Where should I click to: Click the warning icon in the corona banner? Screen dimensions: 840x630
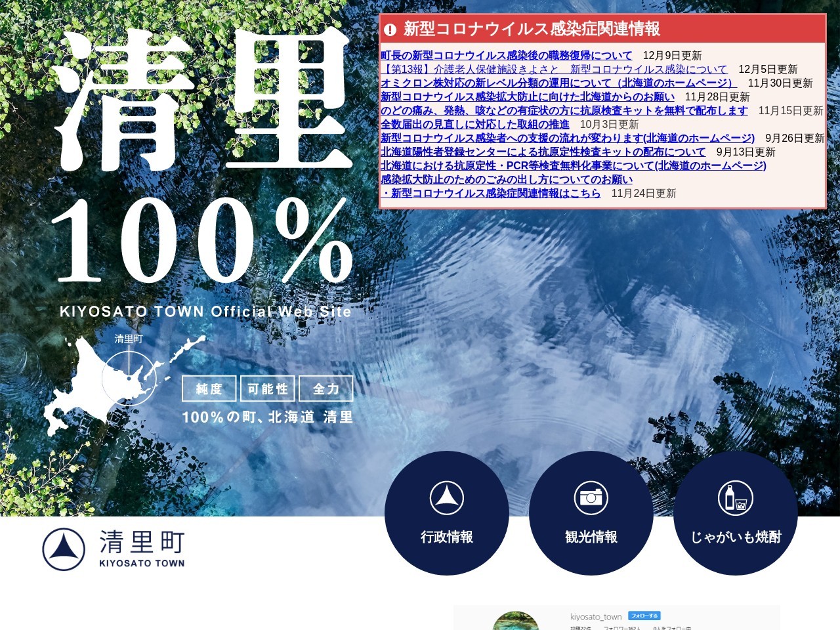point(390,30)
